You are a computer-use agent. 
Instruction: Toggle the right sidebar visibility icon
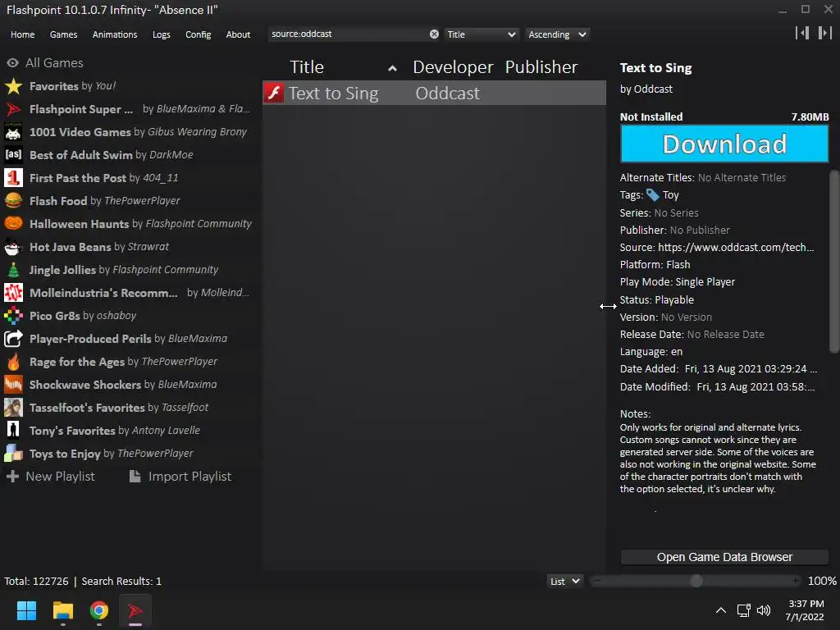(x=825, y=33)
